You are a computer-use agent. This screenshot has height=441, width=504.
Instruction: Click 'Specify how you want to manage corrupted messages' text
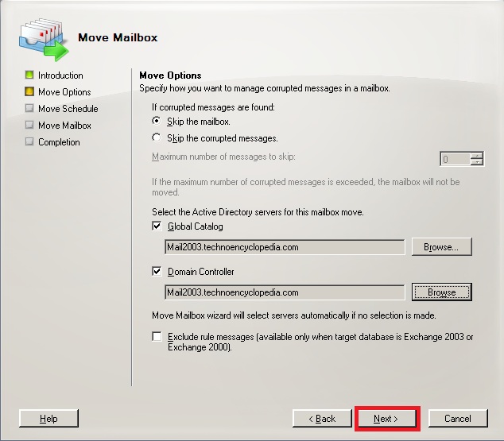pos(265,88)
